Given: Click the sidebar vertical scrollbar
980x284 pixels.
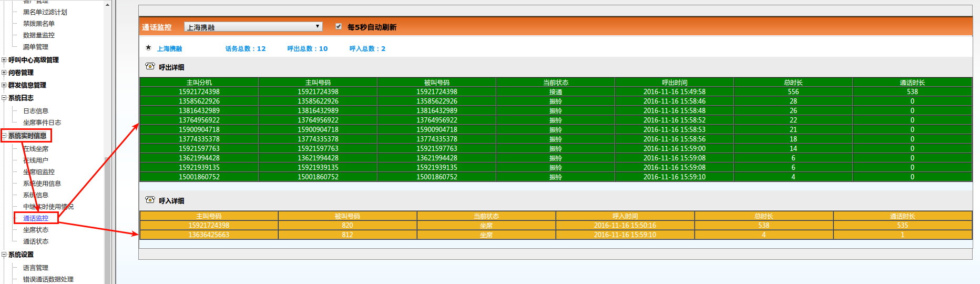Looking at the screenshot, I should (x=107, y=210).
